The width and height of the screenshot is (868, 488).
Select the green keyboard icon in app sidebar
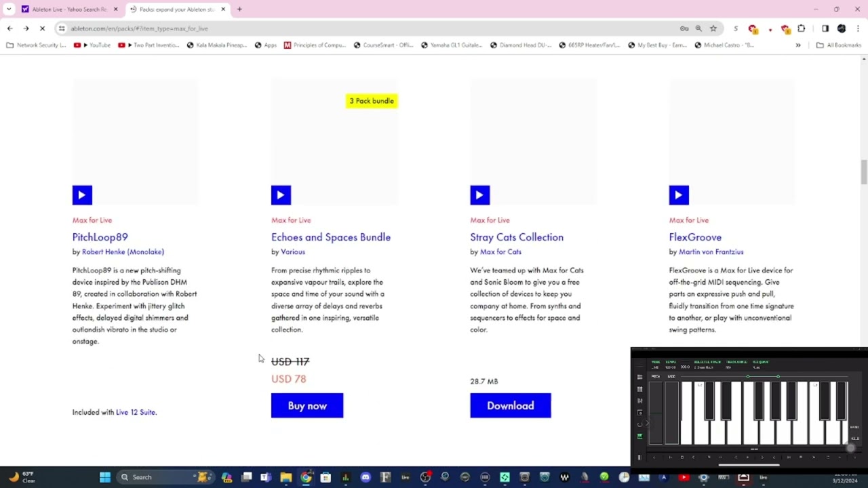639,436
